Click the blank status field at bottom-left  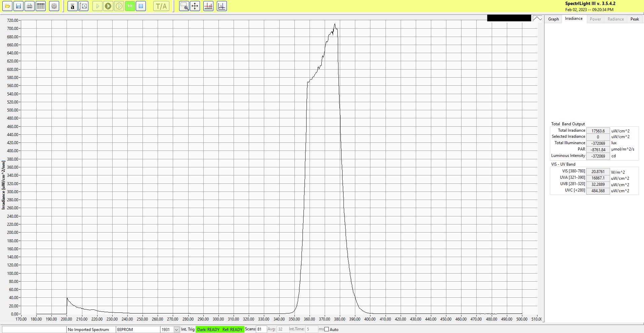(x=34, y=330)
